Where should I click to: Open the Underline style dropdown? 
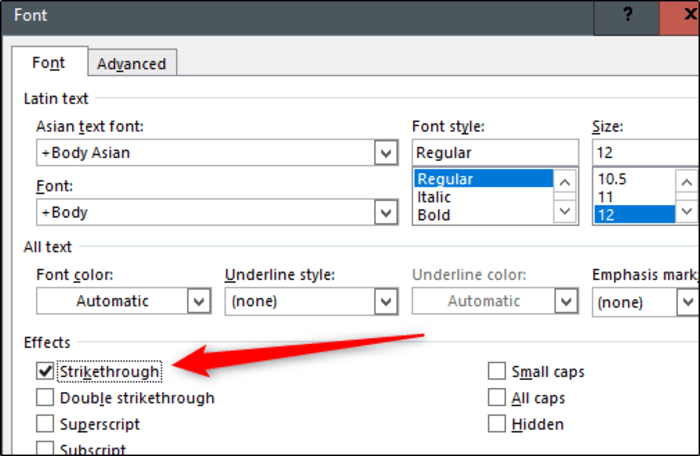[x=386, y=301]
